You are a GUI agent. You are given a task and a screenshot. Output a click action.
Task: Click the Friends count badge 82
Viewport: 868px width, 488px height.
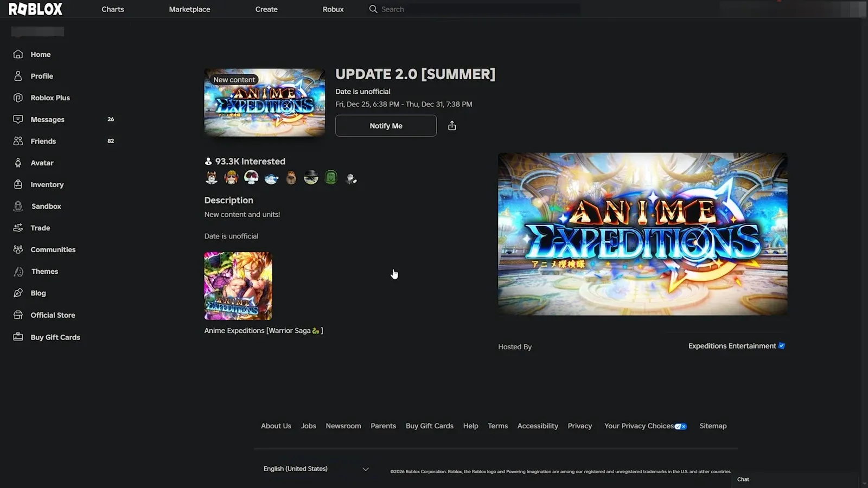tap(111, 141)
